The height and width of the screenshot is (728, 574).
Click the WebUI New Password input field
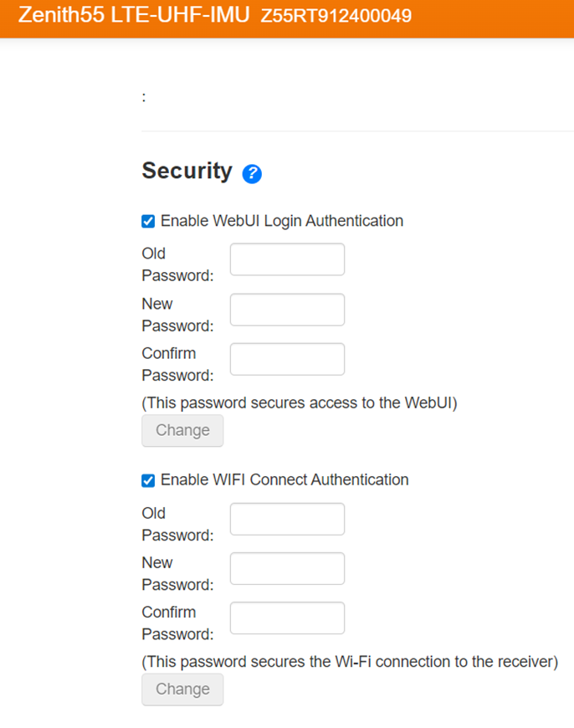[x=287, y=310]
